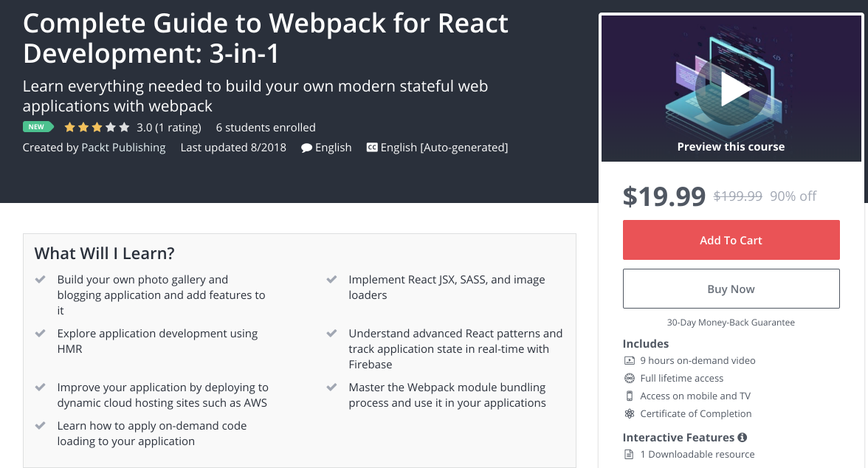
Task: Click the downloadable resource file icon
Action: click(630, 454)
